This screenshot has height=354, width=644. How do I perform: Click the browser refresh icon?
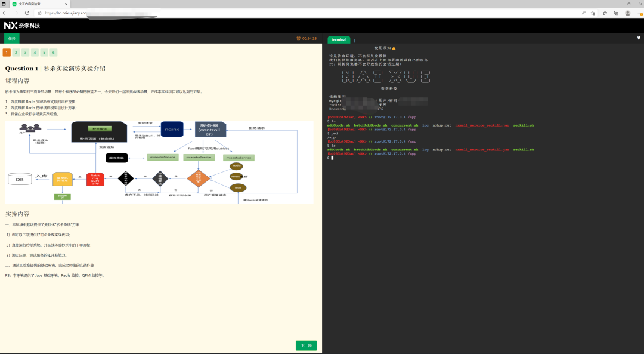point(27,12)
